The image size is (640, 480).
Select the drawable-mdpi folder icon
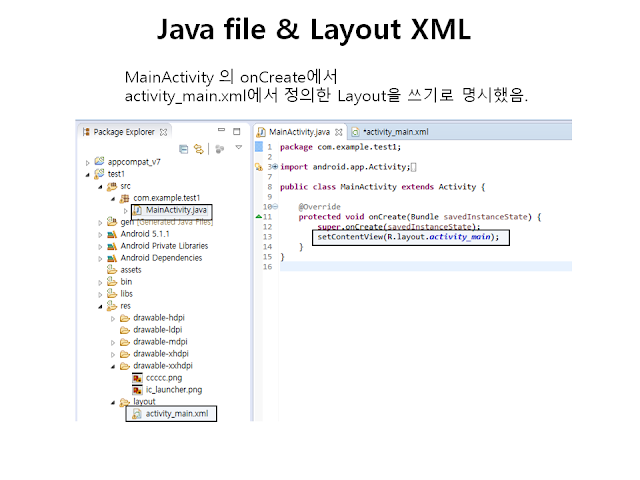[124, 342]
